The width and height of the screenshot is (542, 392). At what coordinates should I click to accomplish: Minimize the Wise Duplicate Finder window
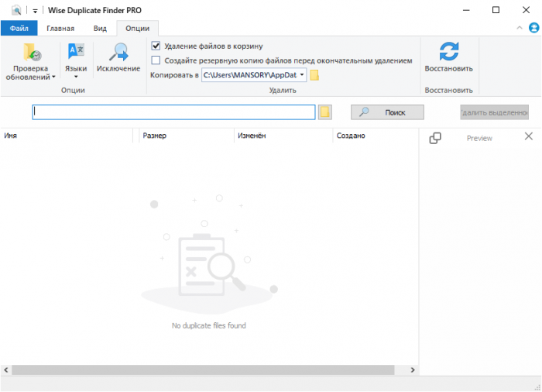pyautogui.click(x=466, y=10)
